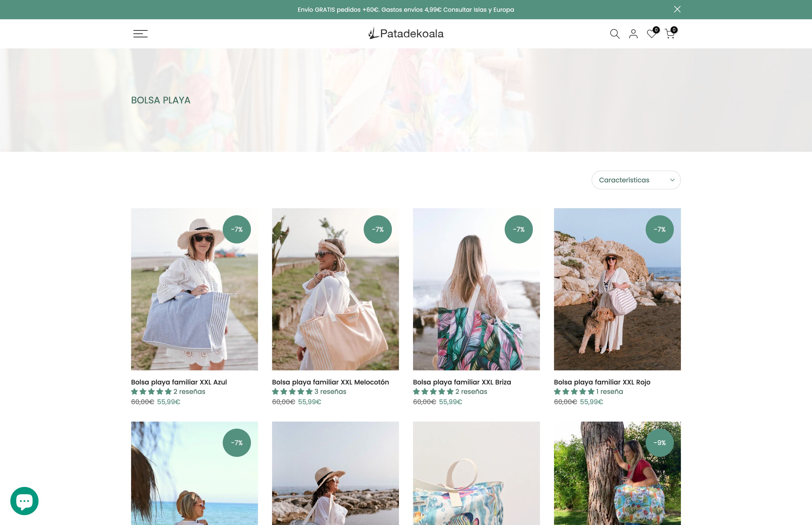Click the 55,99€ price of XXL Rojo
The height and width of the screenshot is (525, 812).
pos(592,402)
